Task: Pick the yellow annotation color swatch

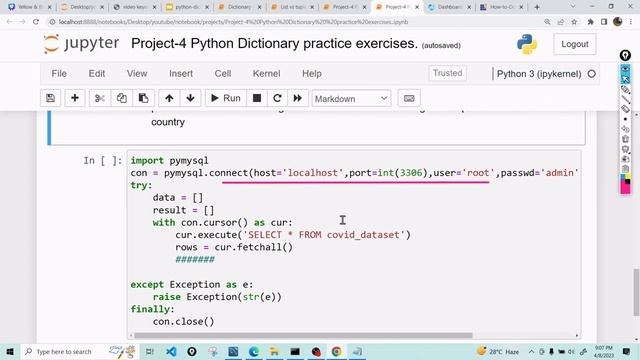Action: click(628, 177)
